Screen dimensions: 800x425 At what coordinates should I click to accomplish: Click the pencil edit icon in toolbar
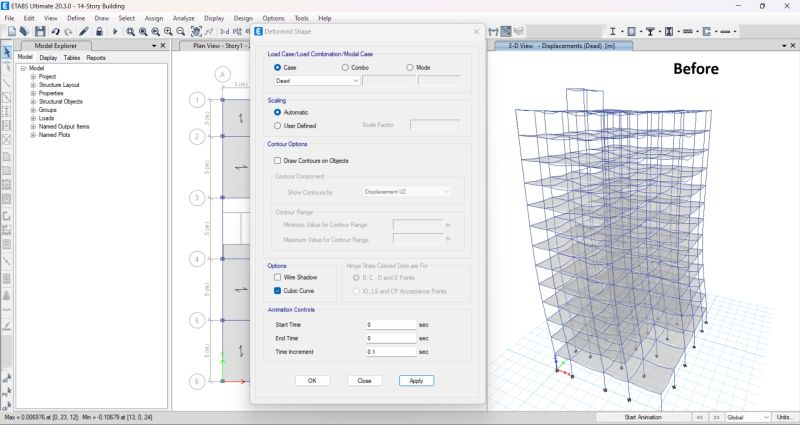pos(84,32)
